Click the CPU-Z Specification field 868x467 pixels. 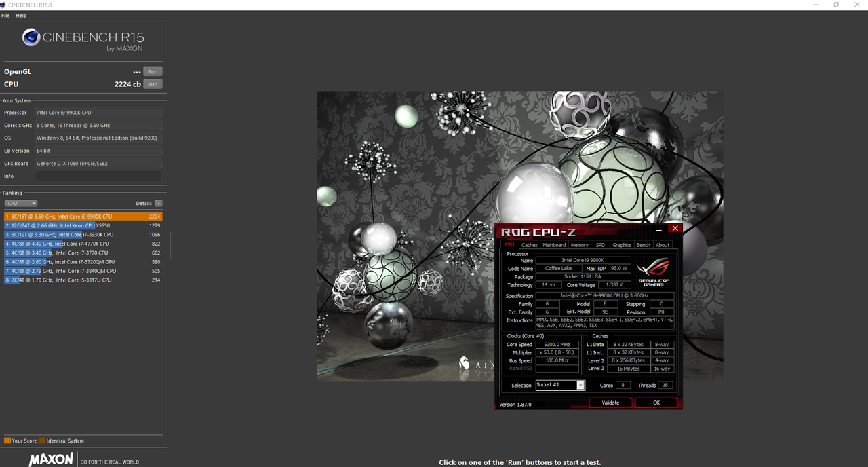[x=604, y=296]
